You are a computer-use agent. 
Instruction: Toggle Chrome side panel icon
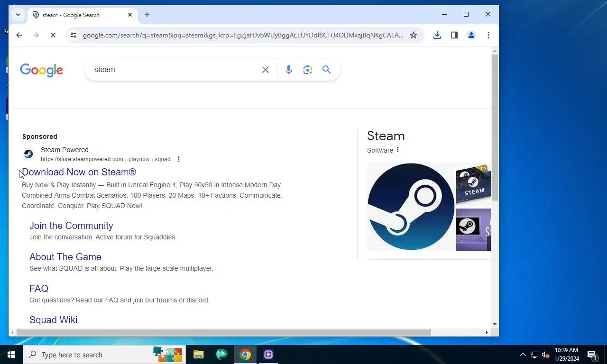[x=454, y=35]
